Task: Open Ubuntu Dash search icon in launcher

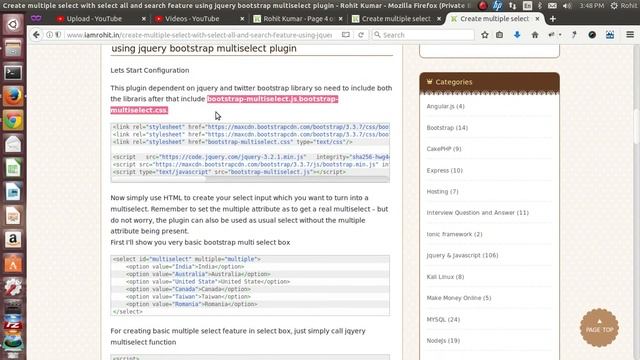Action: [x=13, y=24]
